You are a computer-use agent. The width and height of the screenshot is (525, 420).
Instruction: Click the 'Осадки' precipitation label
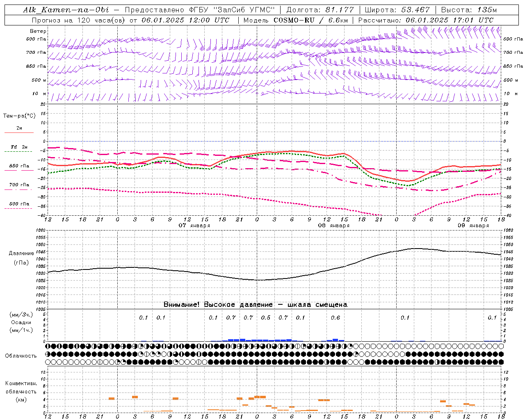[x=21, y=322]
